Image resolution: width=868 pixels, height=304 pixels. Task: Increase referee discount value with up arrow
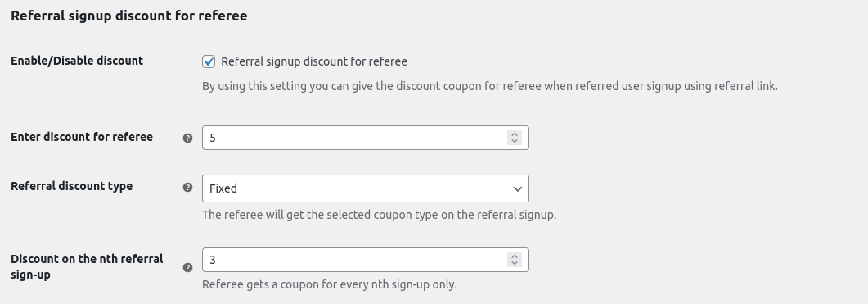(x=515, y=134)
